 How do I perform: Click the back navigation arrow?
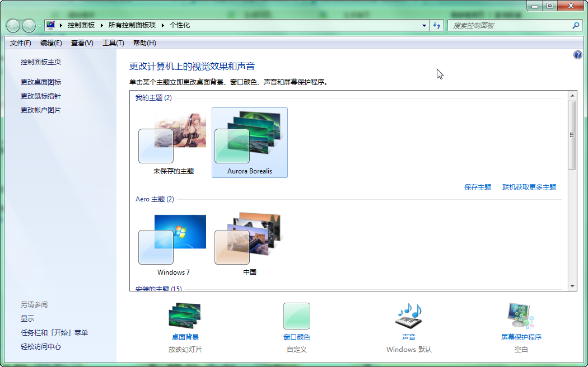pyautogui.click(x=12, y=25)
